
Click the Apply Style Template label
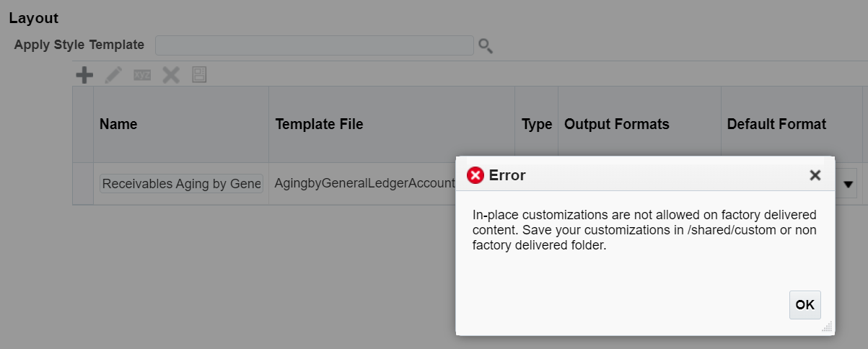(79, 45)
